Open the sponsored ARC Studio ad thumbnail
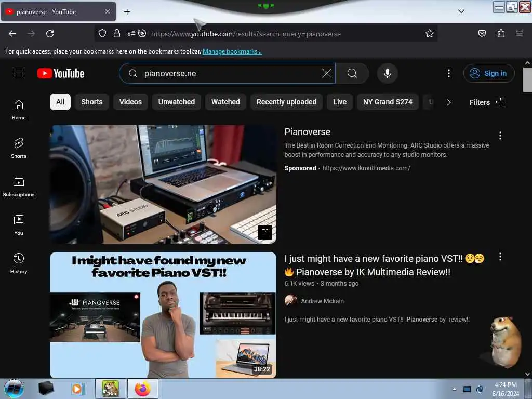Viewport: 532px width, 399px height. point(163,184)
